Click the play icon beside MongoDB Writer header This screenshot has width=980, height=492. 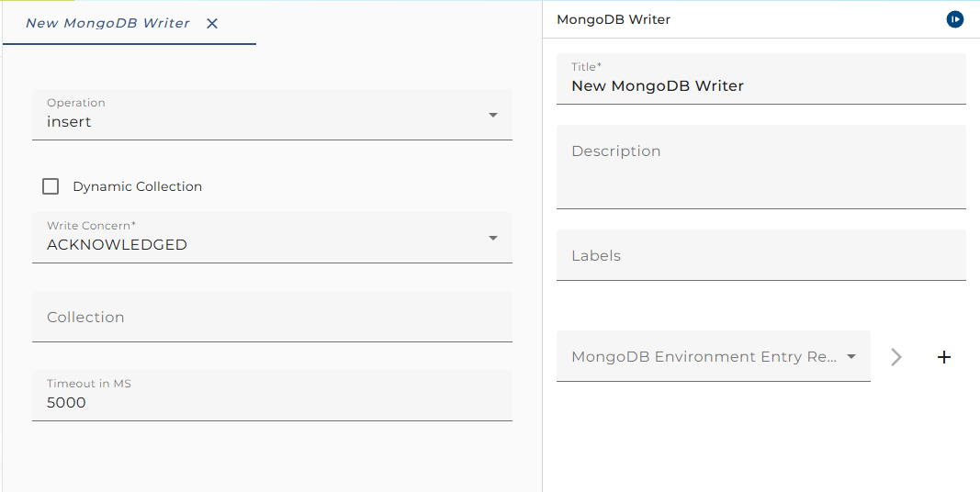954,19
